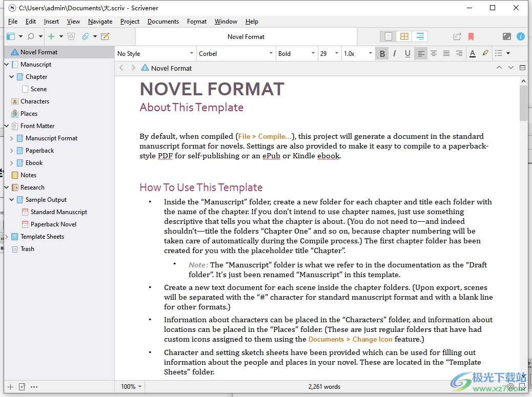Screen dimensions: 532x397
Task: Click the bulleted list format icon
Action: coord(498,53)
